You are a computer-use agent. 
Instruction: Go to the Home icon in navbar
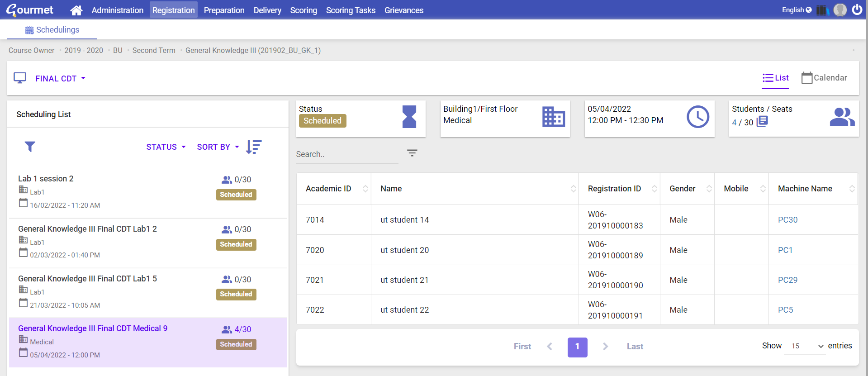76,10
